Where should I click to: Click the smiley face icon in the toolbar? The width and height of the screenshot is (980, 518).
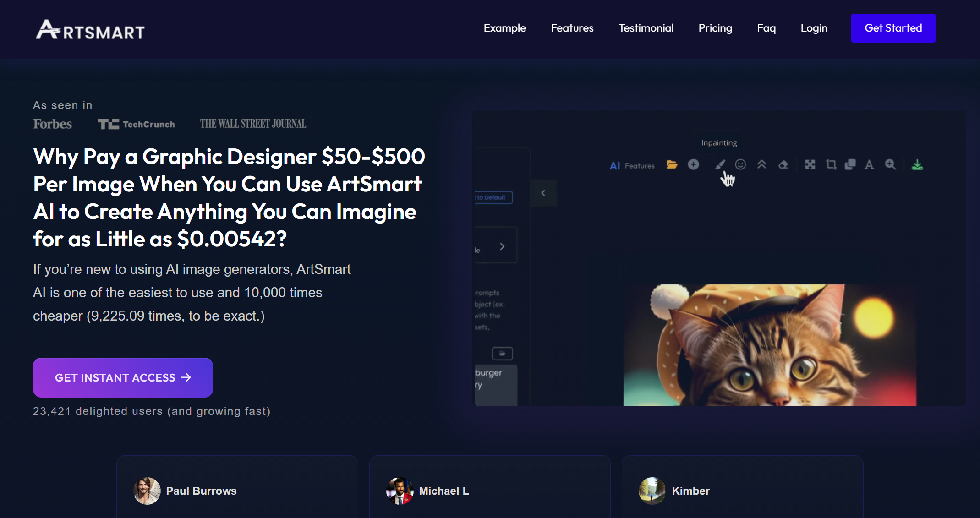740,164
